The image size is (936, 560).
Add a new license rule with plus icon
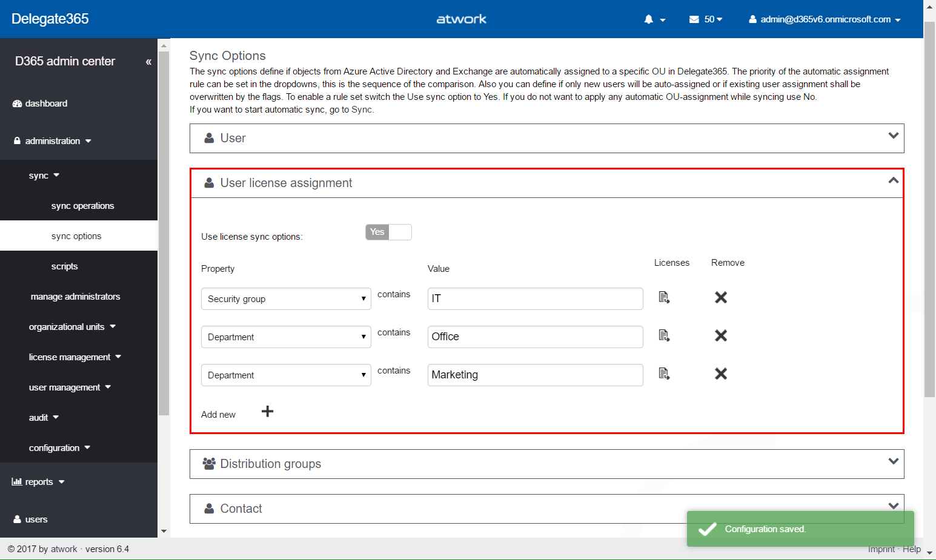(267, 412)
